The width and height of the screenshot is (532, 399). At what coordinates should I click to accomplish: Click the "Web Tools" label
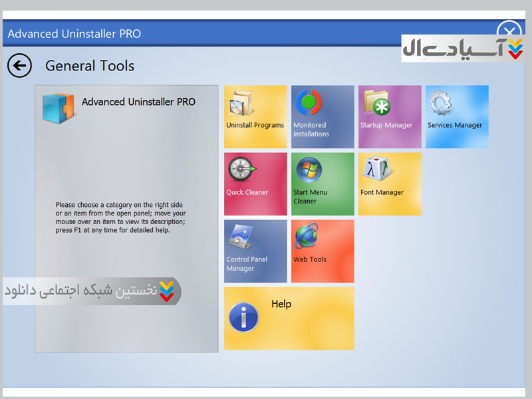coord(310,260)
